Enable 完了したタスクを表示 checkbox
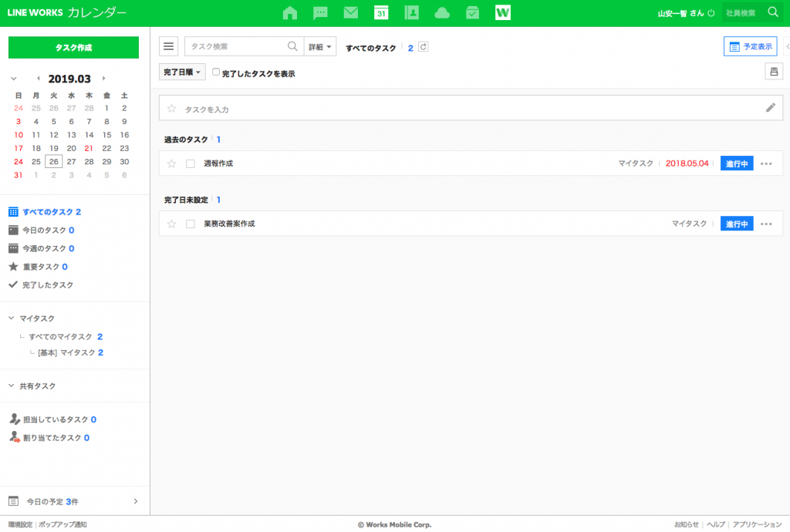The image size is (790, 532). pyautogui.click(x=217, y=72)
